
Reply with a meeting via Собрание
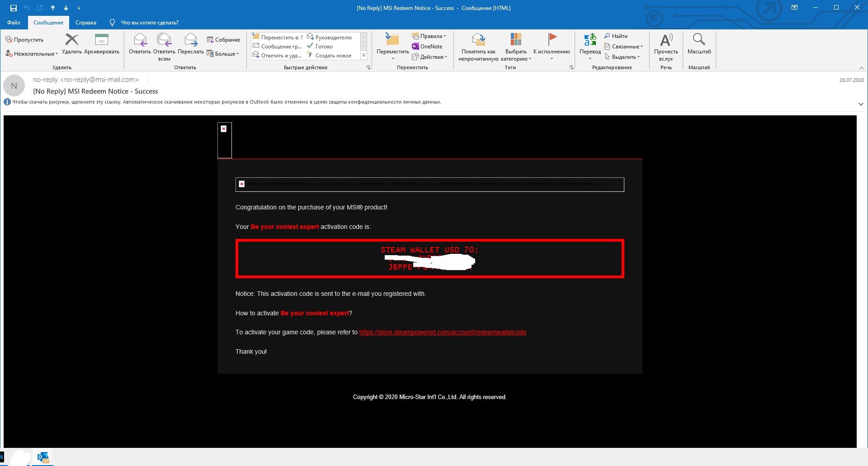[223, 40]
